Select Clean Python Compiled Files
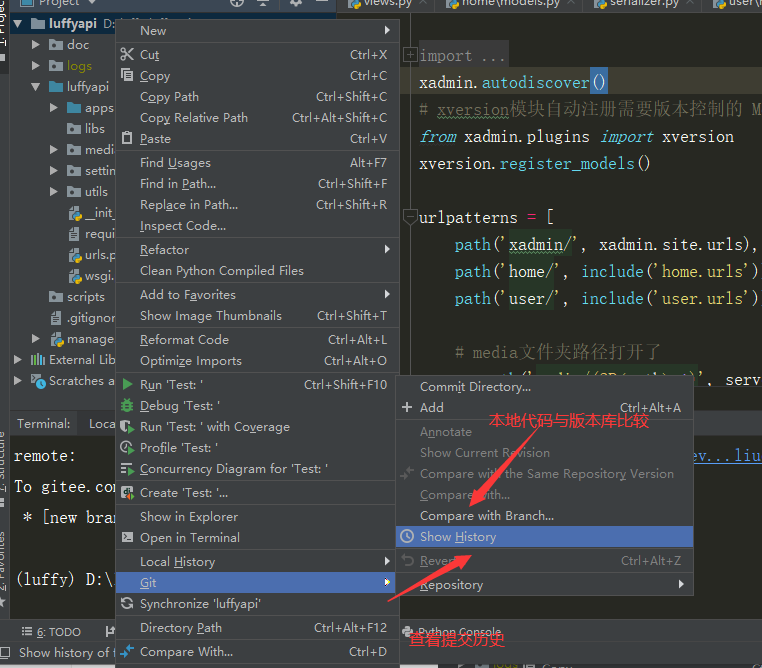Image resolution: width=762 pixels, height=668 pixels. tap(258, 271)
